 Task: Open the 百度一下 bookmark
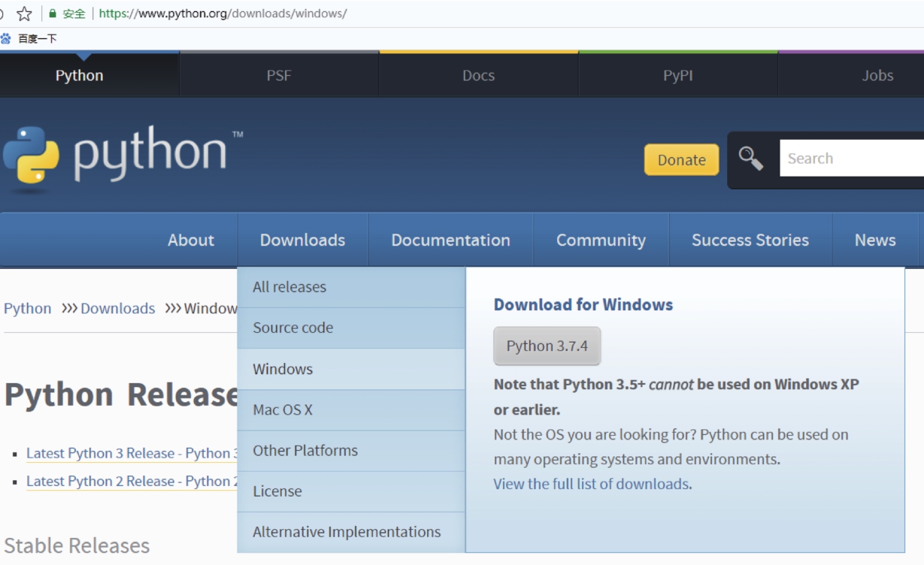tap(38, 38)
